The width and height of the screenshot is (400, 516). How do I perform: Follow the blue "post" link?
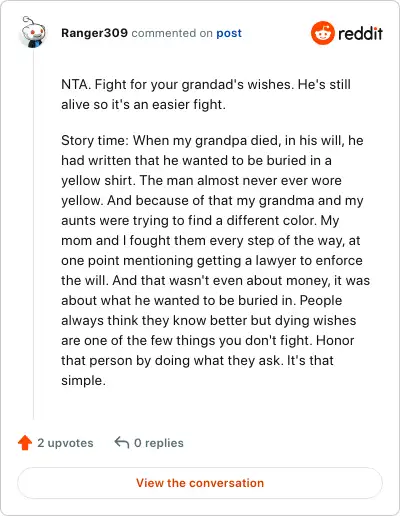point(229,33)
